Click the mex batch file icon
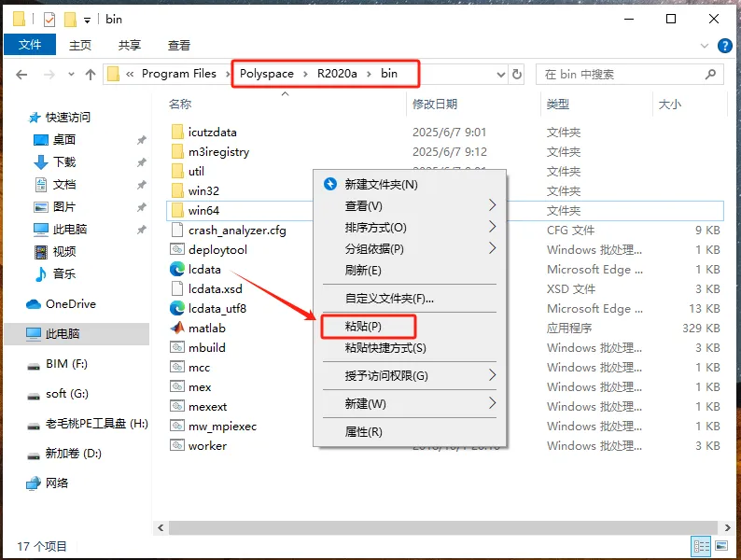741x560 pixels. click(177, 386)
